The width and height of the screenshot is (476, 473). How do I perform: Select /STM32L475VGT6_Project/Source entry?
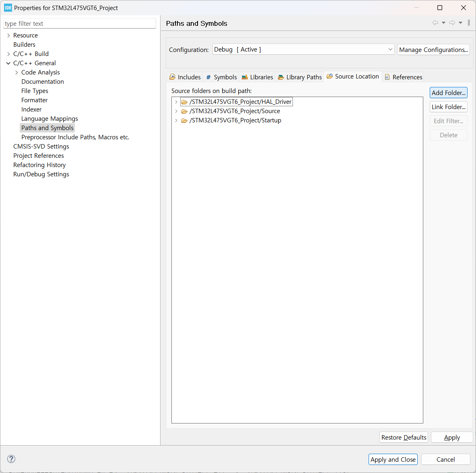tap(235, 111)
